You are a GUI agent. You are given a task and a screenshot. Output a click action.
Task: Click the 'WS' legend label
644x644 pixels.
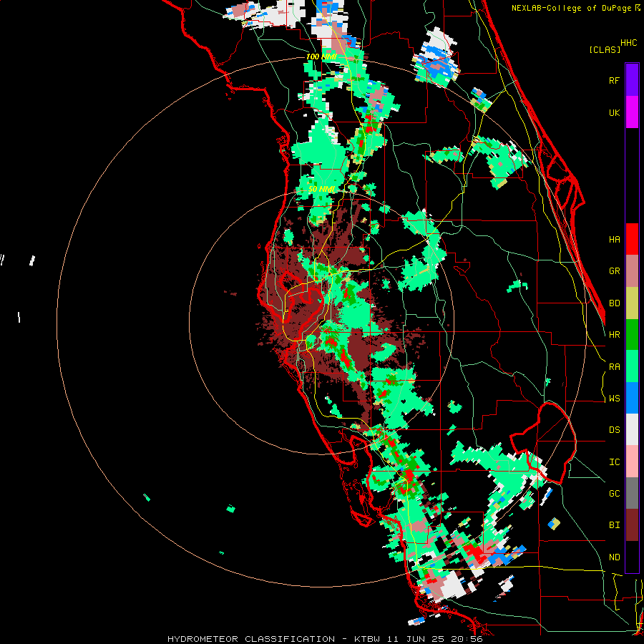[x=614, y=399]
